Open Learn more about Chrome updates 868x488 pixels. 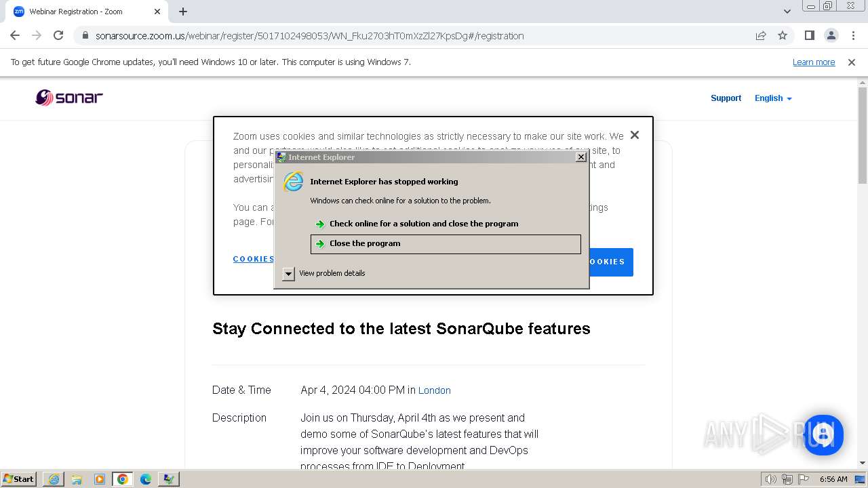coord(814,62)
